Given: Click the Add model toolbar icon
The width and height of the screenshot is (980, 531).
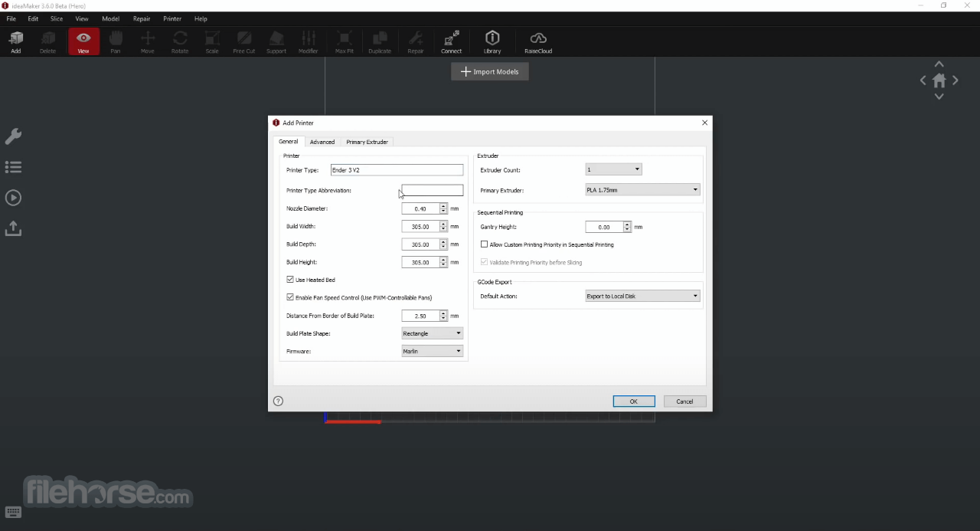Looking at the screenshot, I should [x=15, y=42].
